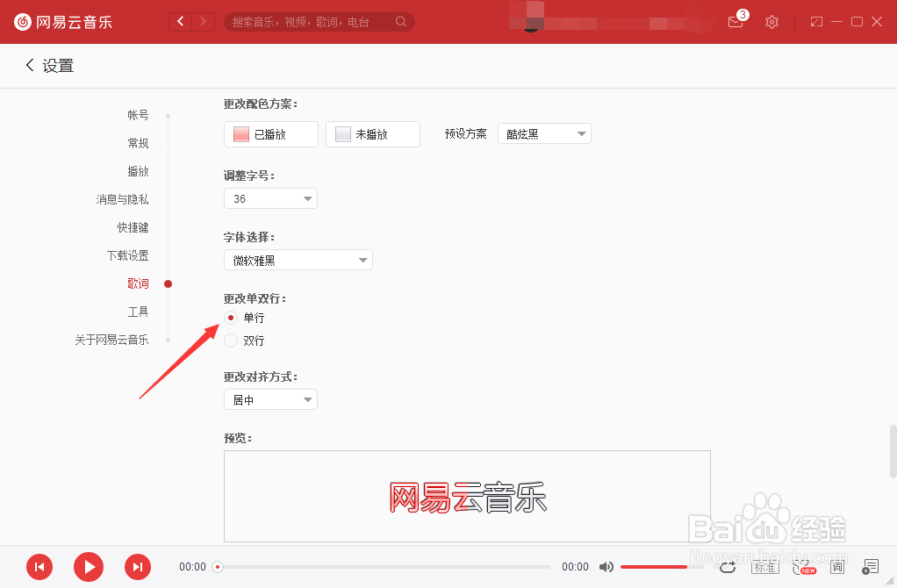Open the listen-together feature marked NEW
Image resolution: width=897 pixels, height=588 pixels.
(x=801, y=567)
